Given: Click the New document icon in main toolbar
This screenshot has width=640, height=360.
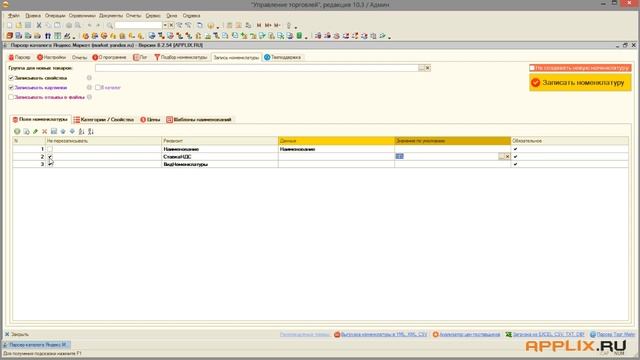Looking at the screenshot, I should tap(10, 25).
